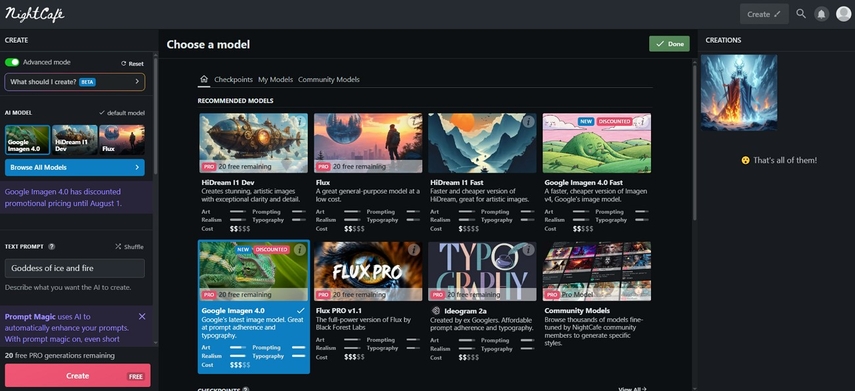
Task: Click the Done button
Action: (x=669, y=44)
